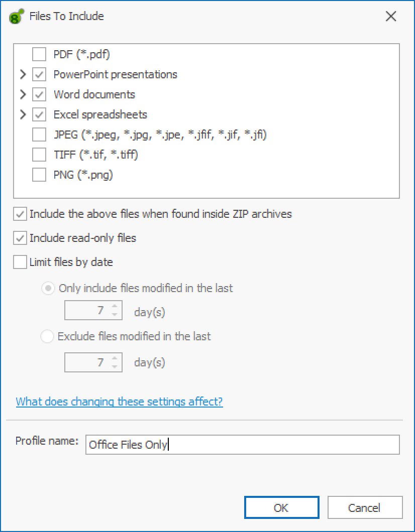The width and height of the screenshot is (415, 532).
Task: Check the PDF (*.pdf) checkbox
Action: [39, 54]
